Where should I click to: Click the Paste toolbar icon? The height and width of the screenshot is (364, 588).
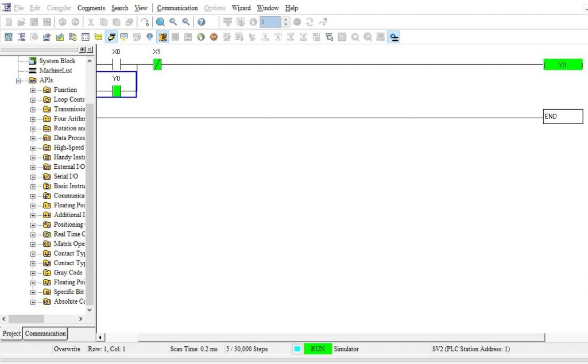(x=117, y=21)
